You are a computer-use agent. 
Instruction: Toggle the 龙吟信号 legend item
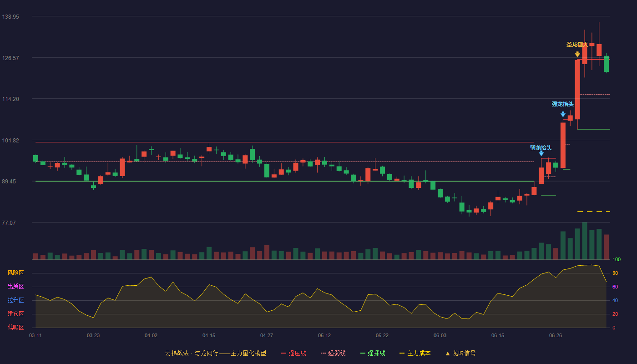point(460,353)
